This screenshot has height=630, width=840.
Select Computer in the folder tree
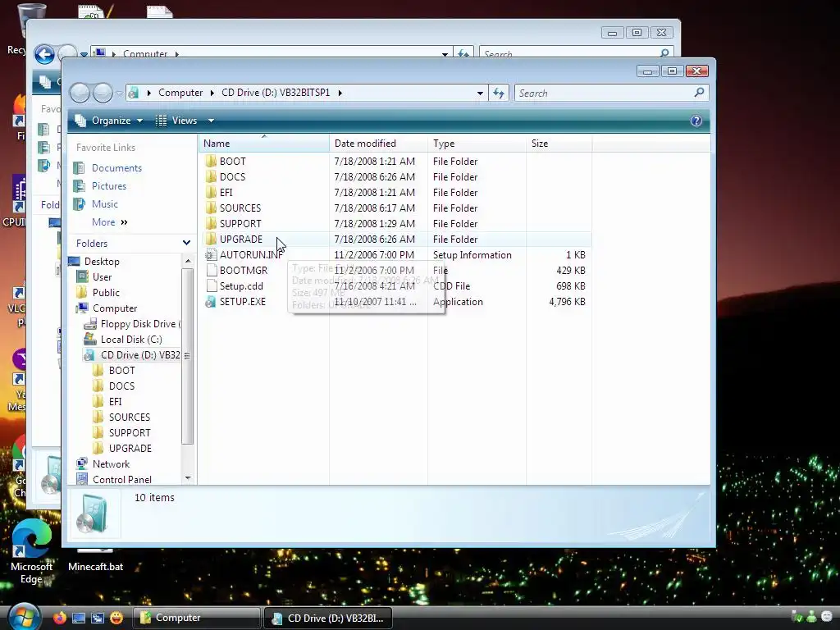coord(115,308)
